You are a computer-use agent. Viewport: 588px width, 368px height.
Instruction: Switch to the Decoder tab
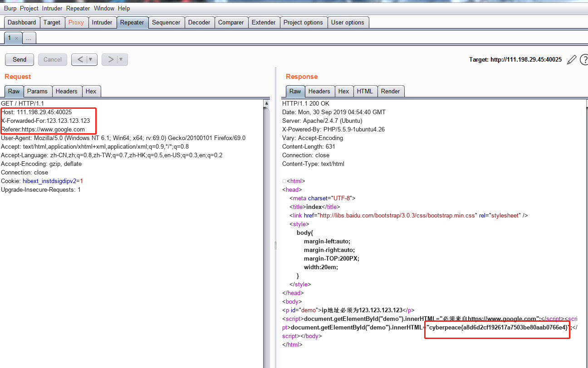199,22
